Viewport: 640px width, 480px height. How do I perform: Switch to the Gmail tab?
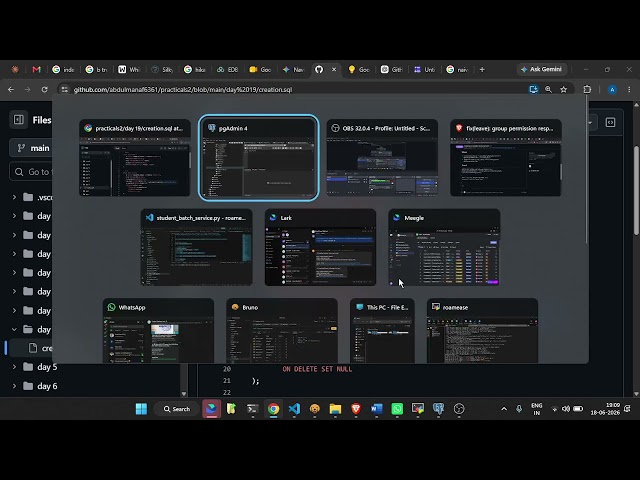(x=36, y=69)
